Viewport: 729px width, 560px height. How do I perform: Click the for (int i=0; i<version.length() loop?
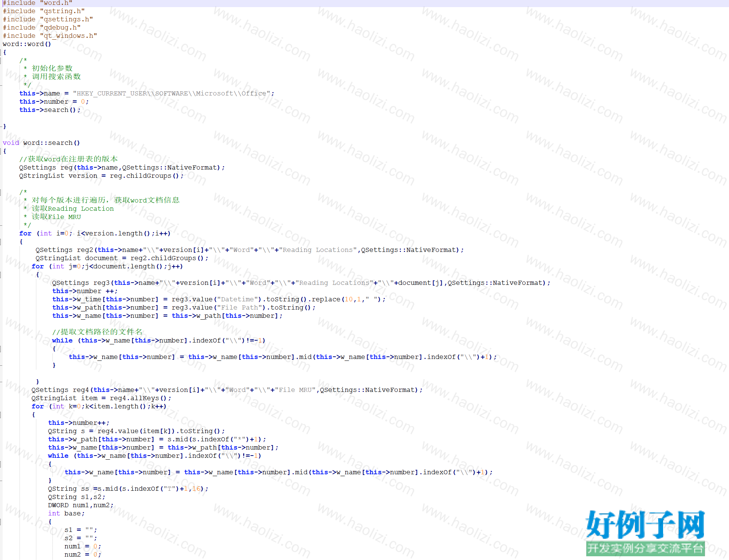pyautogui.click(x=95, y=234)
